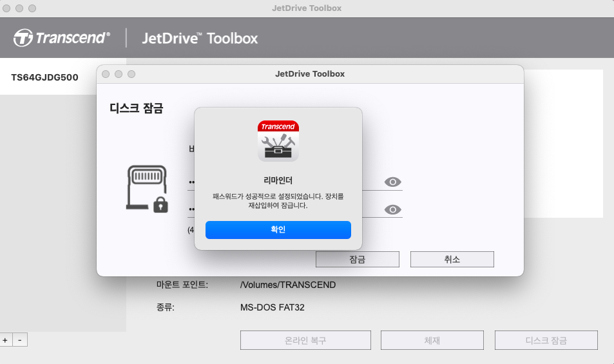Click the MS-DOS FAT32 type value
The width and height of the screenshot is (614, 364).
click(272, 307)
